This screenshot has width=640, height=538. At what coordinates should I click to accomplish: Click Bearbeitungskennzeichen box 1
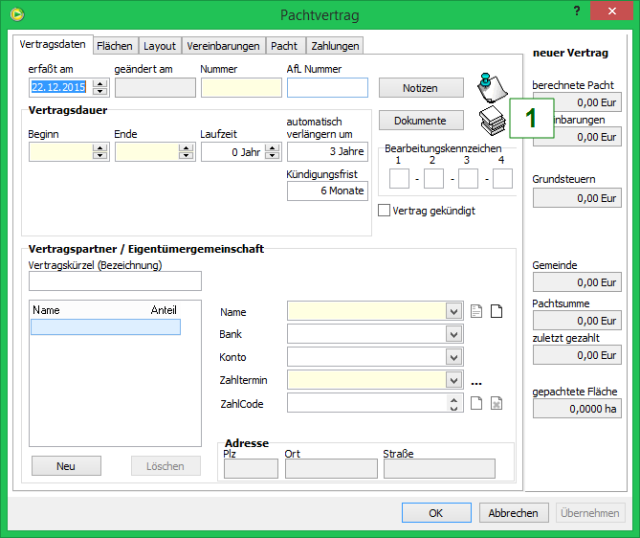398,179
